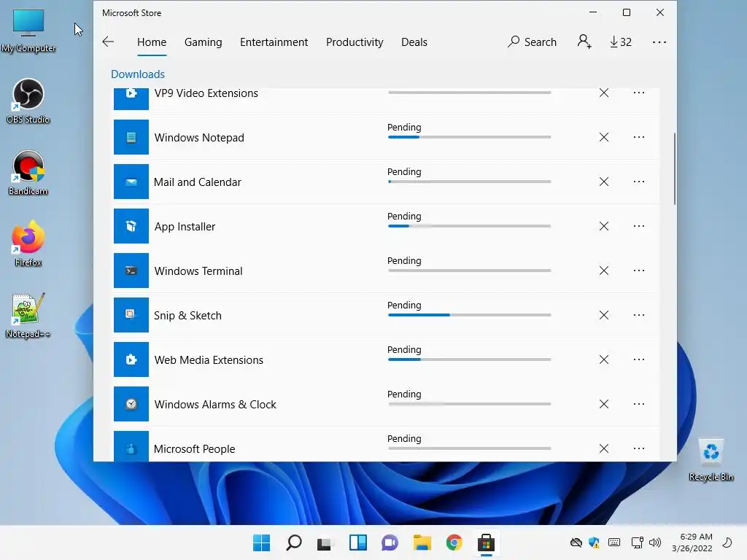Cancel the Windows Alarms & Clock download
Viewport: 747px width, 560px height.
coord(603,404)
